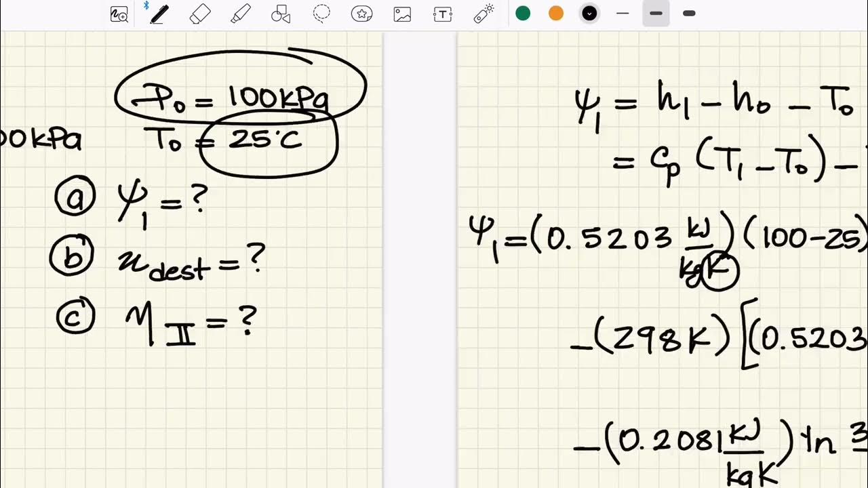Click the circled letter 'a' label

tap(75, 197)
